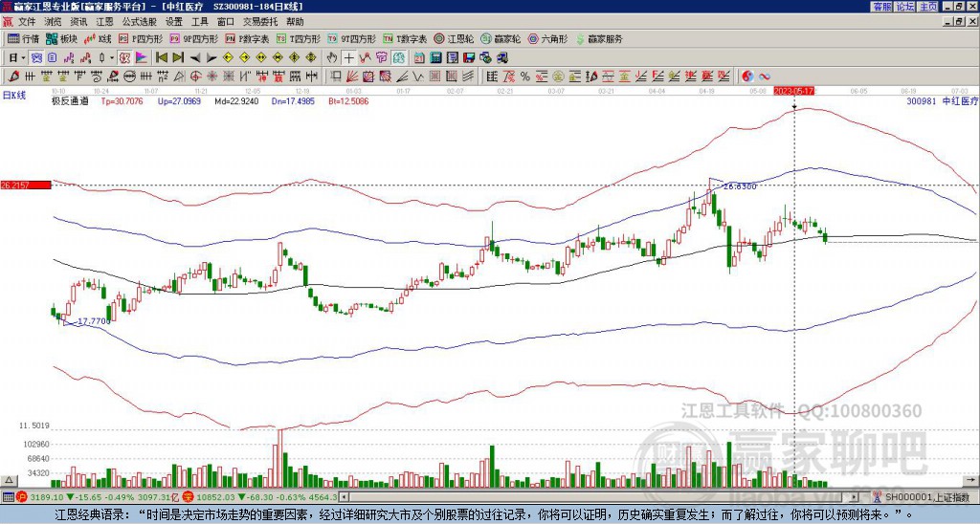Click the horizontal scrollbar right arrow

(855, 497)
